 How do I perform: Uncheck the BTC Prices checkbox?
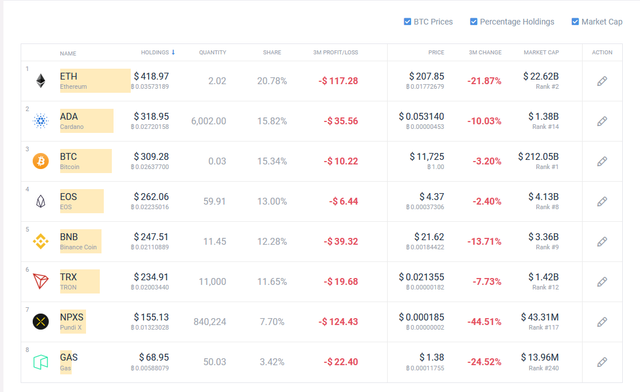point(407,22)
